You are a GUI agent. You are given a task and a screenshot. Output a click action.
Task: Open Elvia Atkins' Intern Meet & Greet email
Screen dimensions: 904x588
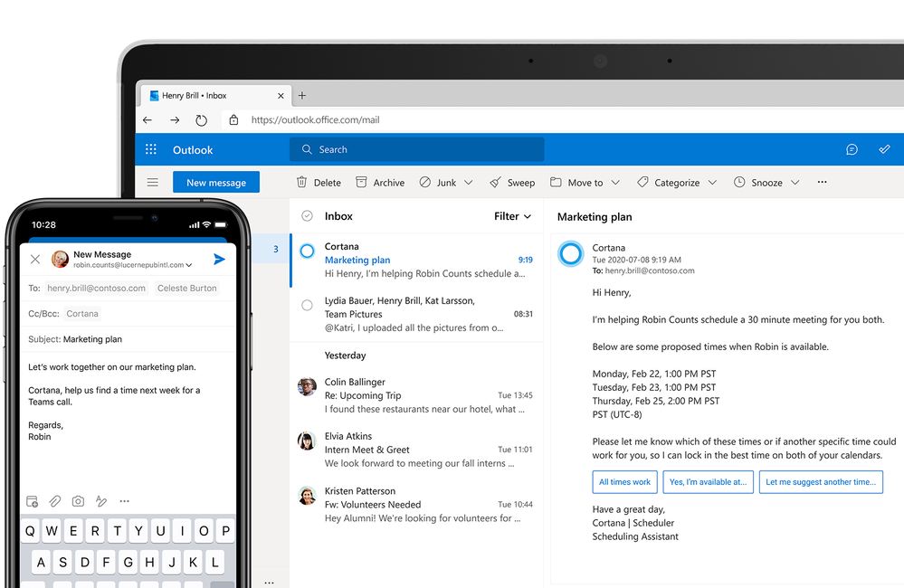417,450
